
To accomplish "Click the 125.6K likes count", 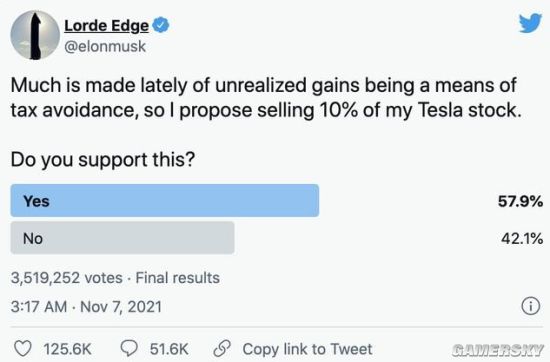I will click(67, 349).
